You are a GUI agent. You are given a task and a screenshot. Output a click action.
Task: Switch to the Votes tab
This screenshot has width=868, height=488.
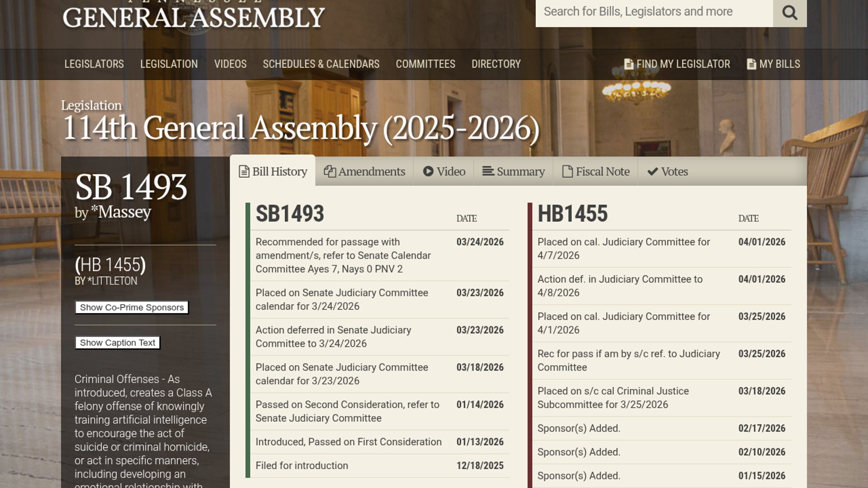(674, 172)
